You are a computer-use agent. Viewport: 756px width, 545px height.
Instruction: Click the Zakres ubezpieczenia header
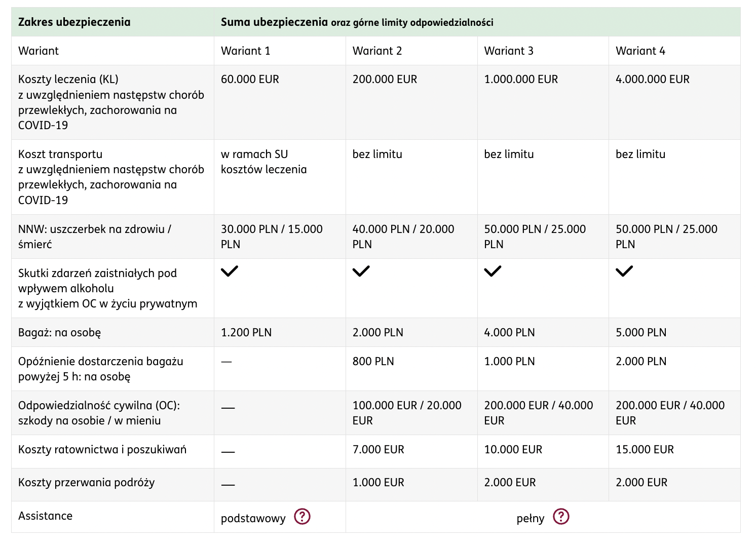click(74, 22)
